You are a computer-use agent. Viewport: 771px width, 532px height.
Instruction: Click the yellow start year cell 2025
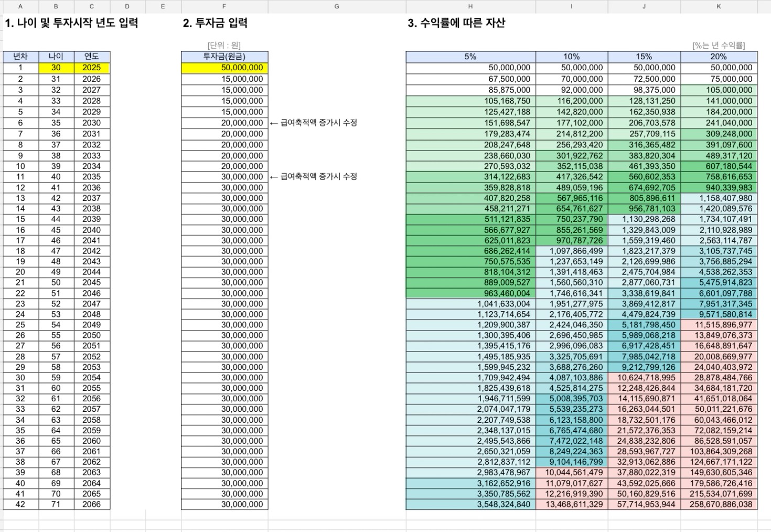[92, 68]
